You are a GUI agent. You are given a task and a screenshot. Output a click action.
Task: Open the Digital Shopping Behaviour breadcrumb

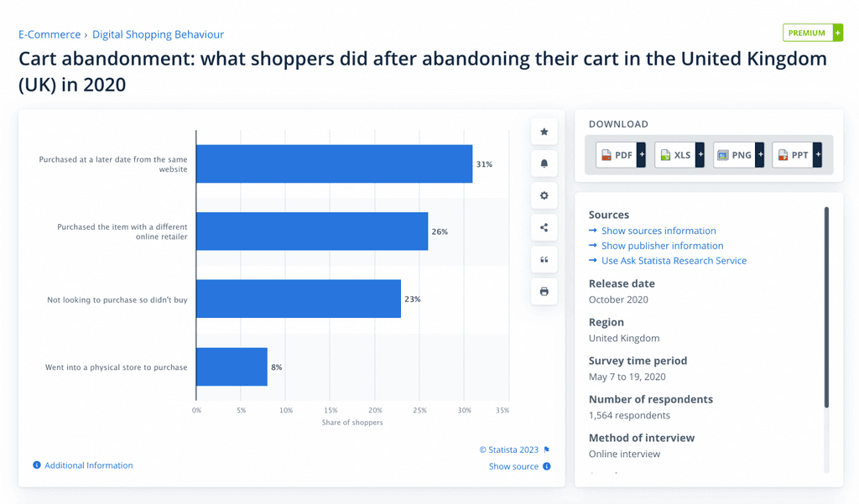click(x=158, y=34)
